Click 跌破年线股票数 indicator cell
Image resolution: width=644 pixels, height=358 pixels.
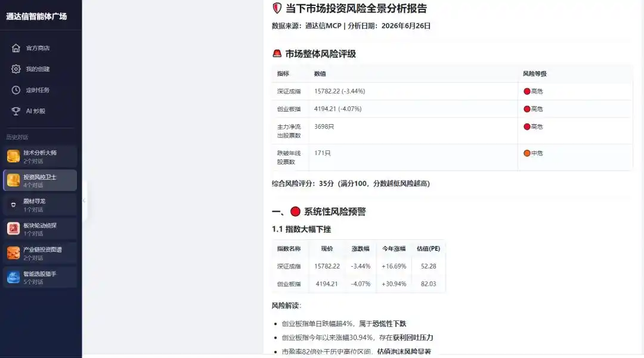pyautogui.click(x=289, y=158)
